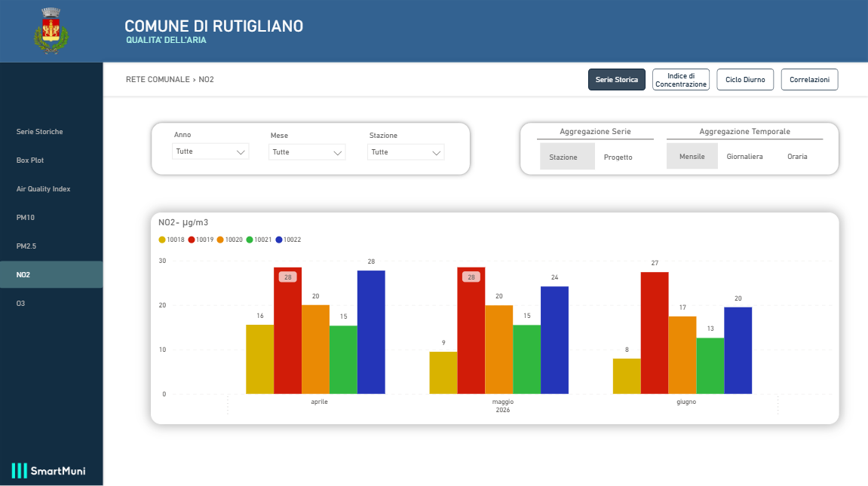The image size is (868, 486).
Task: Select the red aprile bar valued 28
Action: click(x=288, y=331)
